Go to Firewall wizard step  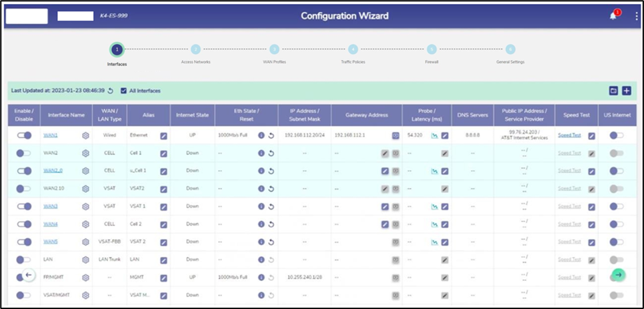pyautogui.click(x=431, y=49)
